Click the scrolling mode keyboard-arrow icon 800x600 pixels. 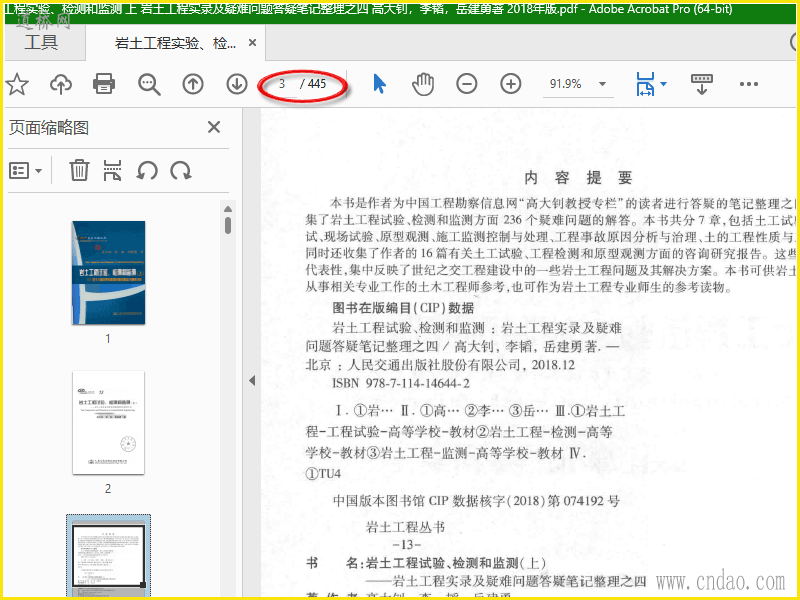pyautogui.click(x=702, y=84)
